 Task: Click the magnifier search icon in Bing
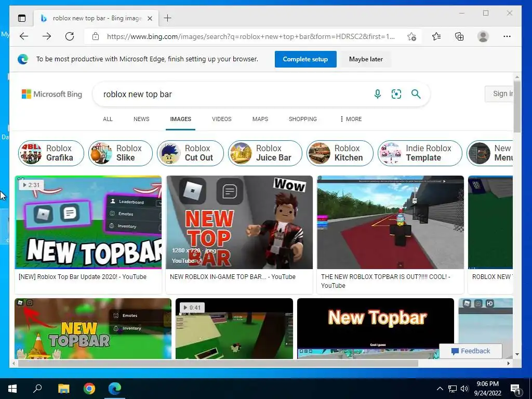(416, 94)
